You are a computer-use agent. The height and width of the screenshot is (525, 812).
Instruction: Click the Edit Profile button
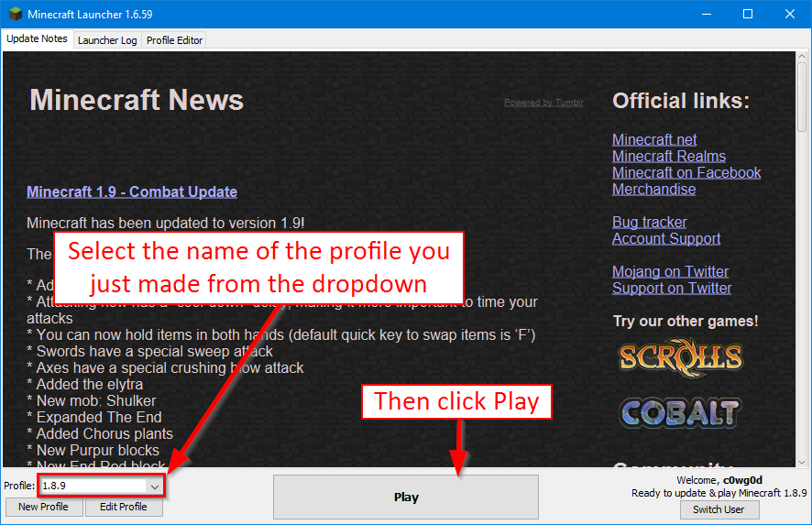[123, 507]
